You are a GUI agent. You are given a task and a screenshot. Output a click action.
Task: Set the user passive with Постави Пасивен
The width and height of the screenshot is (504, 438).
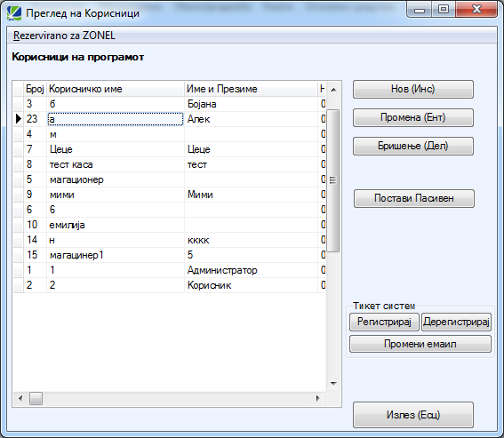[414, 198]
